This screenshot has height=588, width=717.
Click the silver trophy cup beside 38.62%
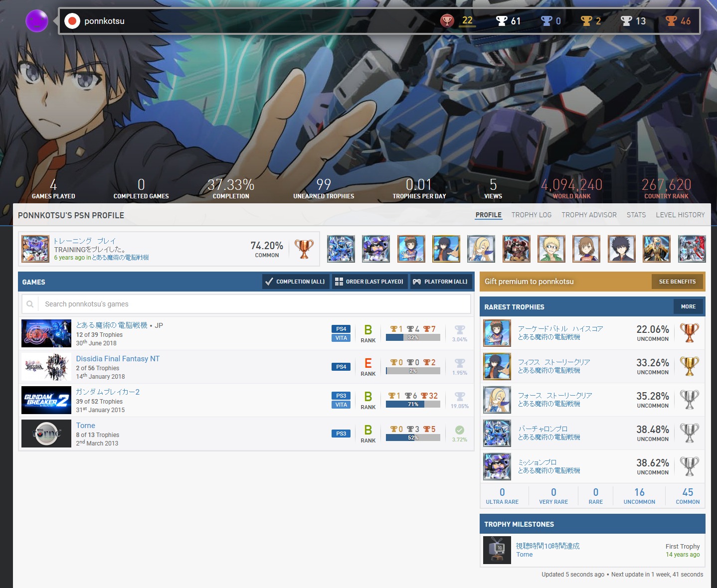pyautogui.click(x=690, y=466)
